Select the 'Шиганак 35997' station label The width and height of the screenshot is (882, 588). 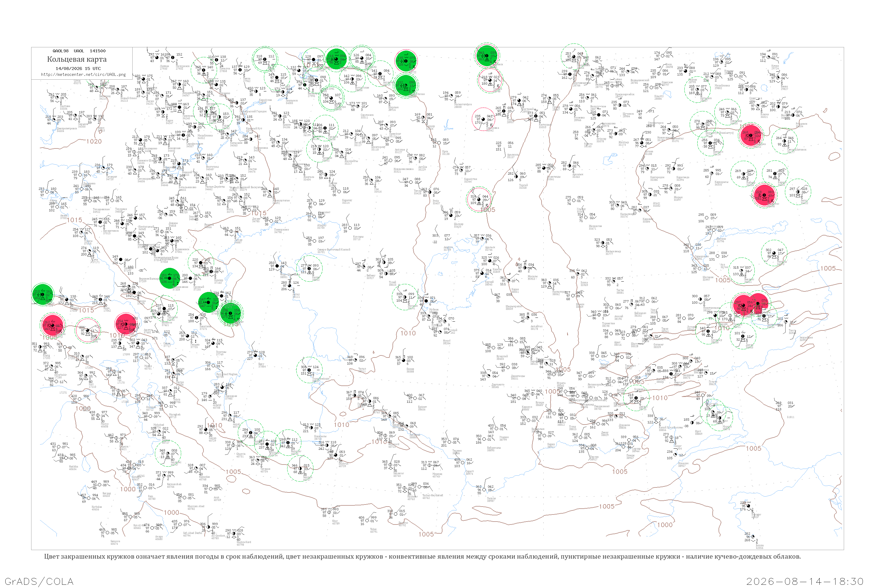708,279
